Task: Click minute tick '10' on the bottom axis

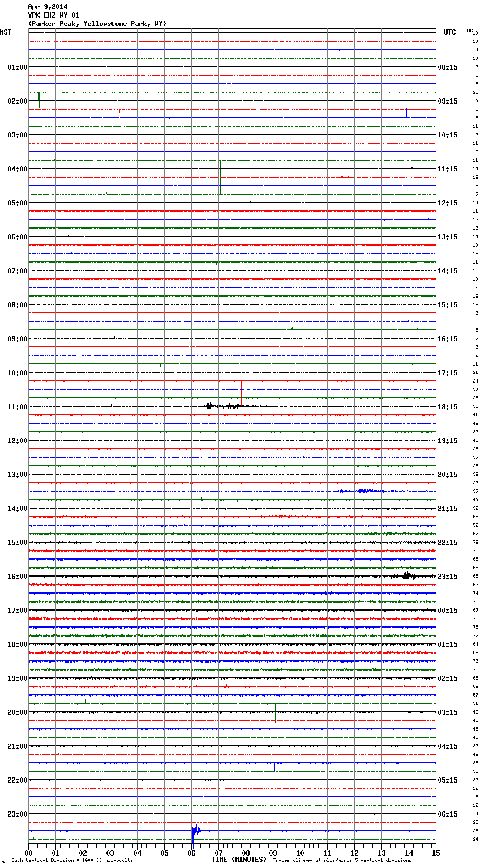Action: [300, 853]
